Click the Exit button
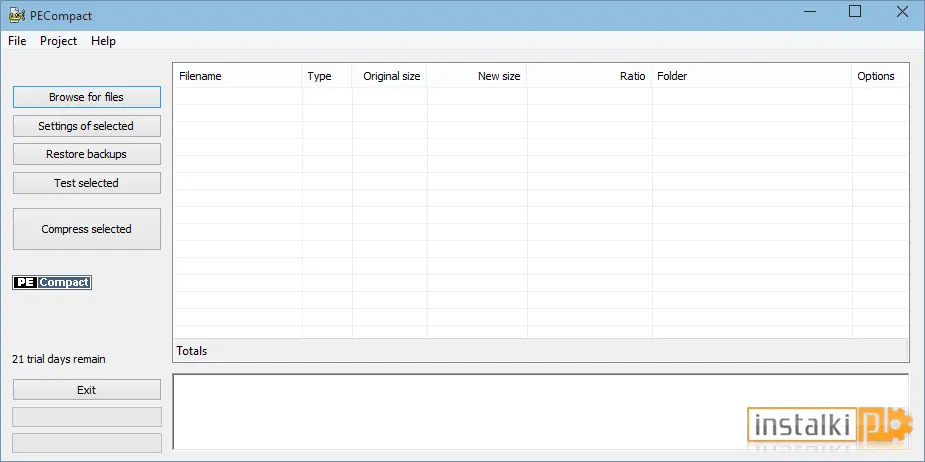This screenshot has width=925, height=462. tap(87, 390)
